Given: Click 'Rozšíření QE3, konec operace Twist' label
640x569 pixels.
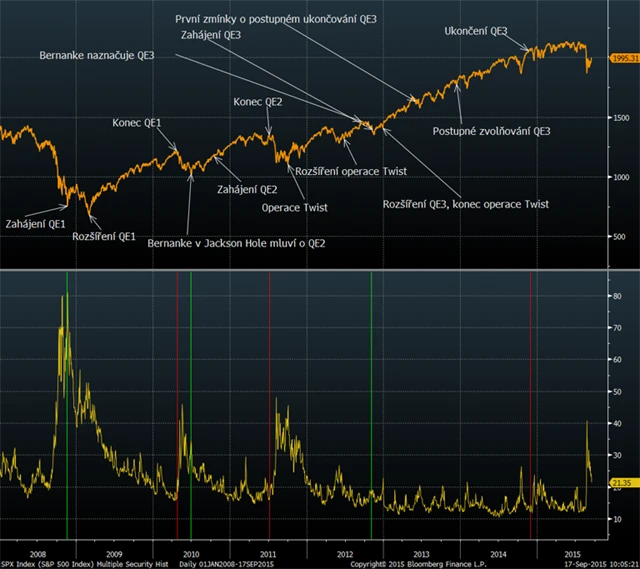Looking at the screenshot, I should point(466,204).
